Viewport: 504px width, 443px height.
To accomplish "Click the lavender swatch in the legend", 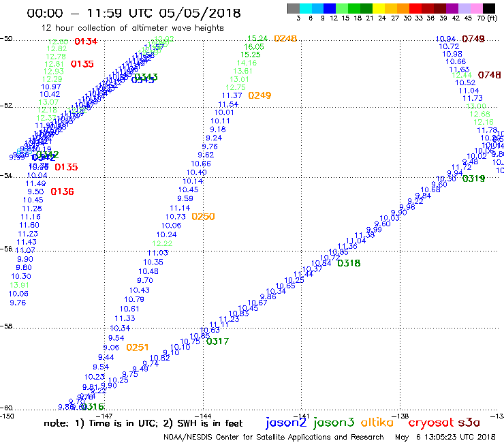I will pyautogui.click(x=464, y=8).
